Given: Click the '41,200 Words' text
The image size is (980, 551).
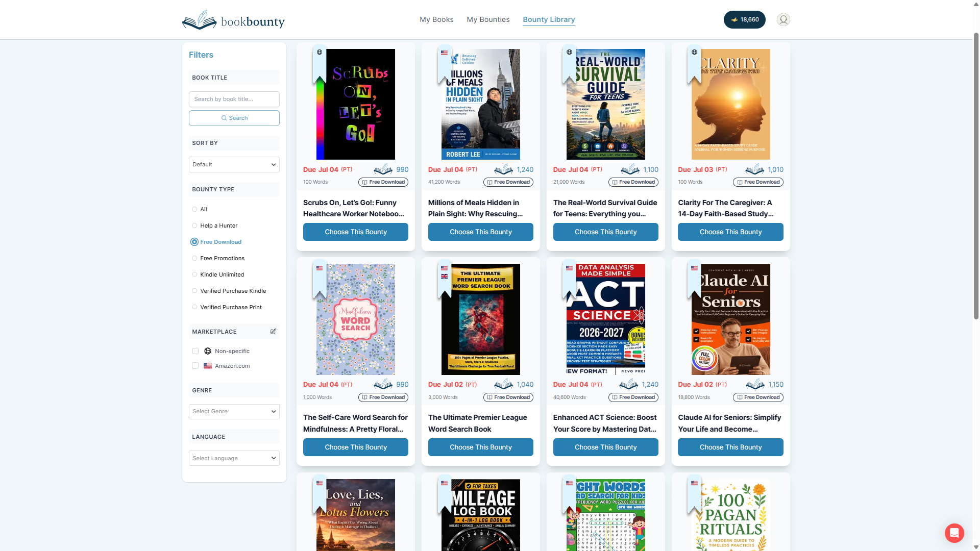Looking at the screenshot, I should tap(444, 182).
